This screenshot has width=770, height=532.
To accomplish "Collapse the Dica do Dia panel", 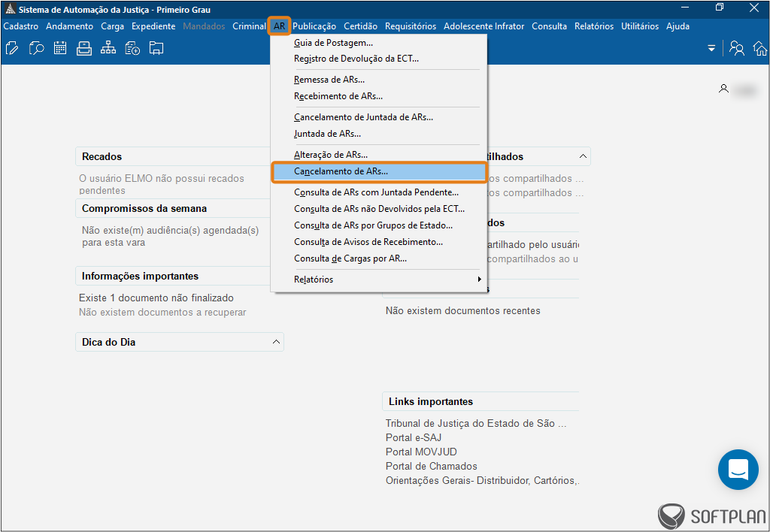I will point(276,342).
